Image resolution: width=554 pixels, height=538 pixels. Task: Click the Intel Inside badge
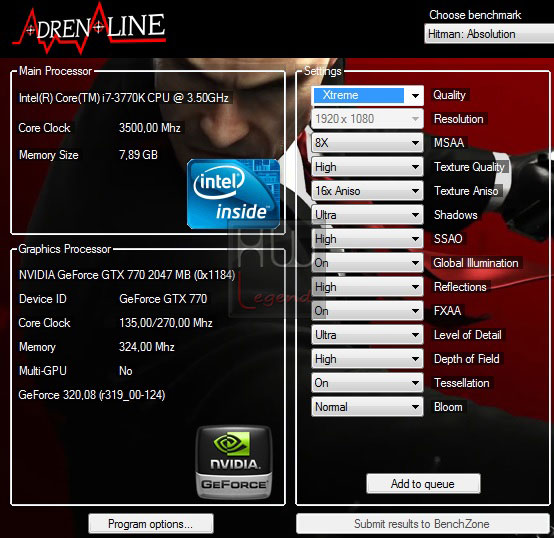pos(234,194)
